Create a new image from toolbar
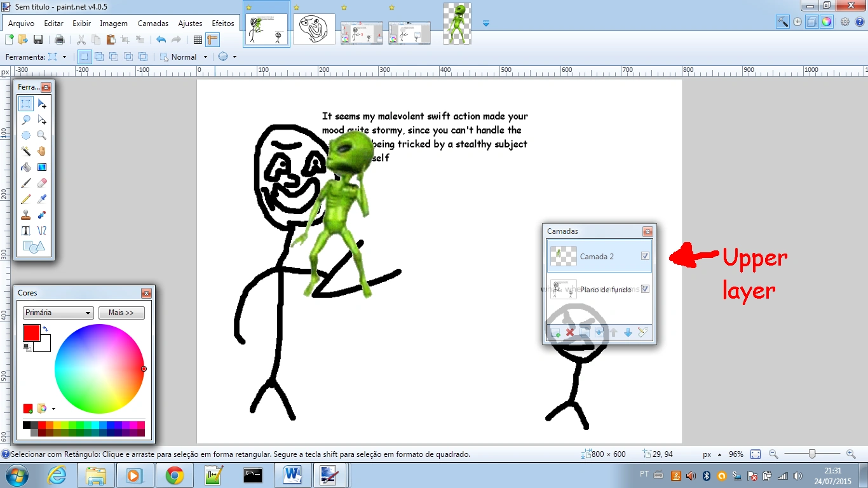 coord(10,39)
